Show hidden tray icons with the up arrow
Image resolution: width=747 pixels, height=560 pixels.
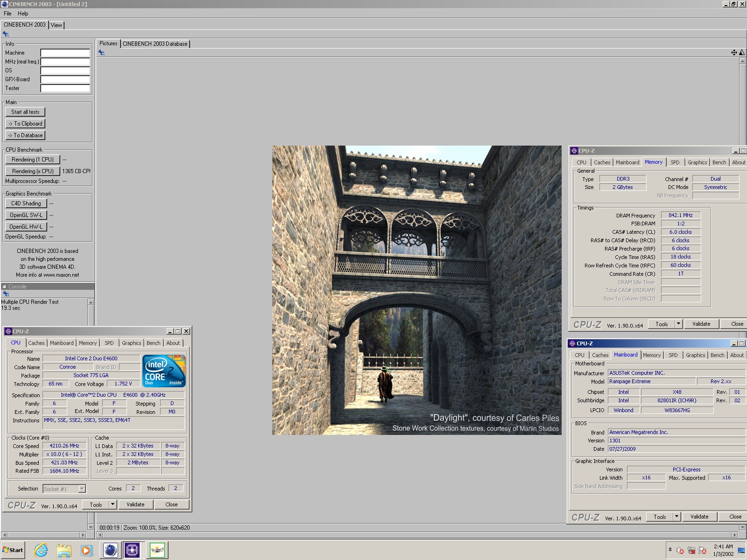tap(670, 550)
